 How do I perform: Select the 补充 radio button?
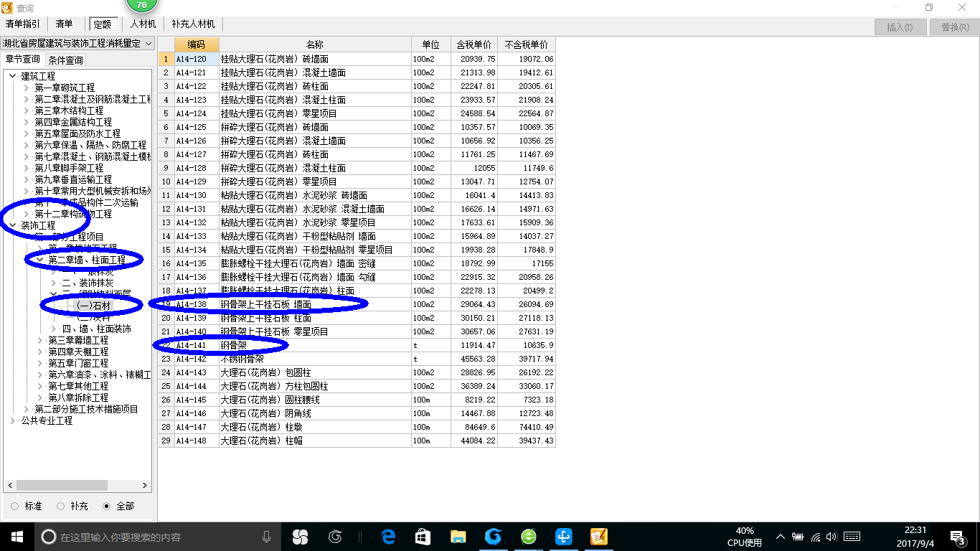61,506
